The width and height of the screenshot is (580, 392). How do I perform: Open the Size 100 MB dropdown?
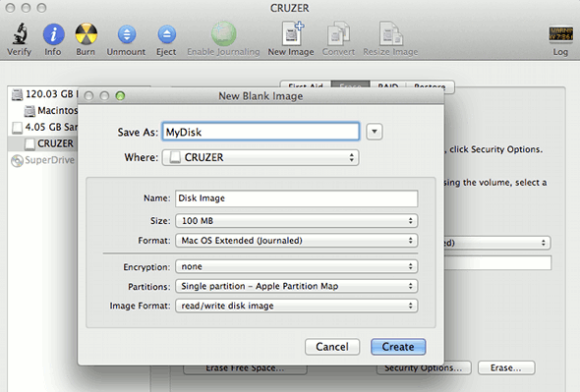[296, 221]
